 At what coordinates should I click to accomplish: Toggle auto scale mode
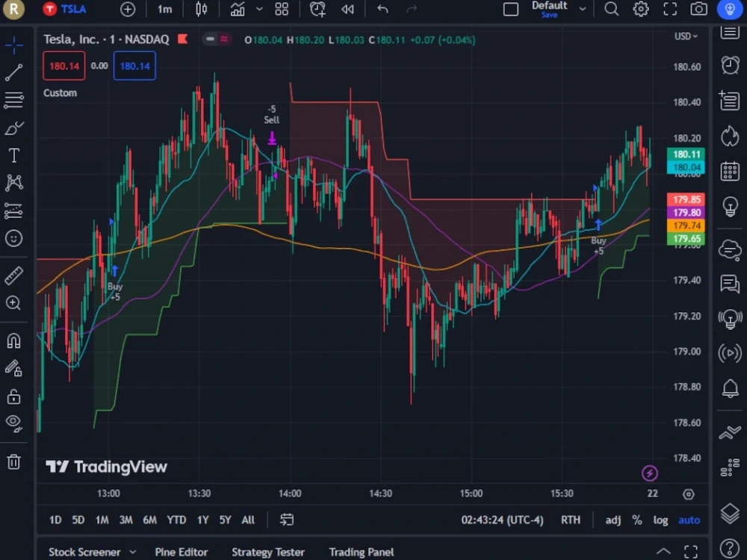point(689,520)
